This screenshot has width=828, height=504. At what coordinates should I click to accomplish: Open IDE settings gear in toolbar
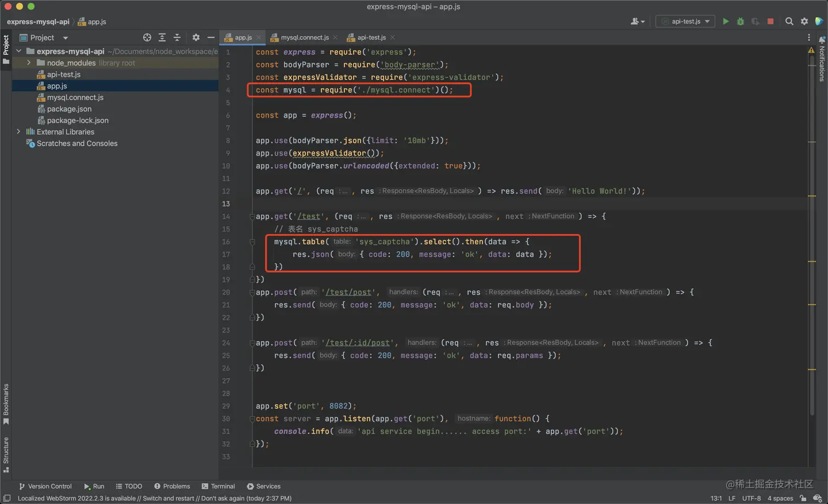click(x=804, y=21)
